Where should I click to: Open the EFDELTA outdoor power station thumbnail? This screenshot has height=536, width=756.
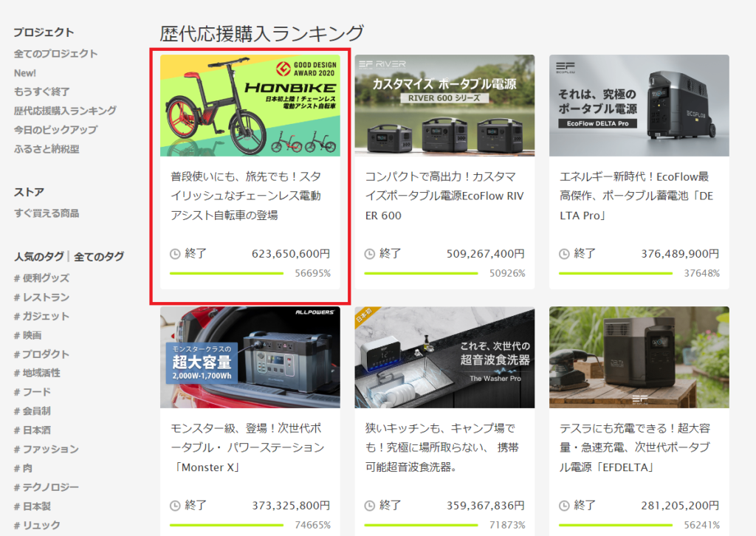tap(639, 357)
